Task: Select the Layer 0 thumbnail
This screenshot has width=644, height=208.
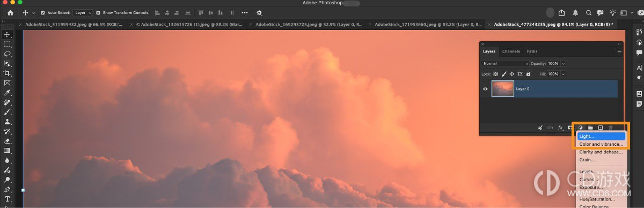Action: pyautogui.click(x=503, y=89)
